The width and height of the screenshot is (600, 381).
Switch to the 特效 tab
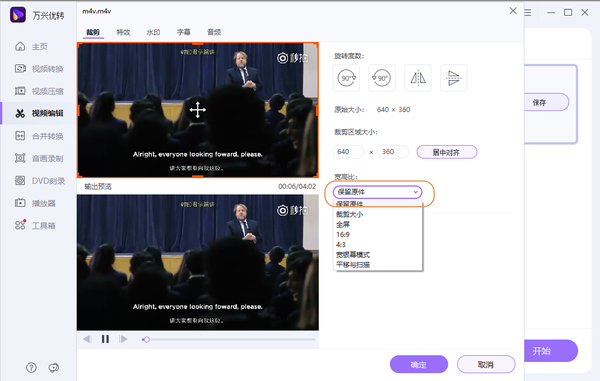[123, 32]
